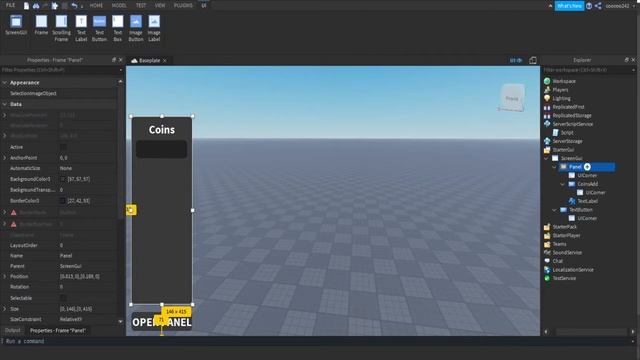Screen dimensions: 640x360
Task: Open the device emulator icon above viewport
Action: (x=533, y=60)
